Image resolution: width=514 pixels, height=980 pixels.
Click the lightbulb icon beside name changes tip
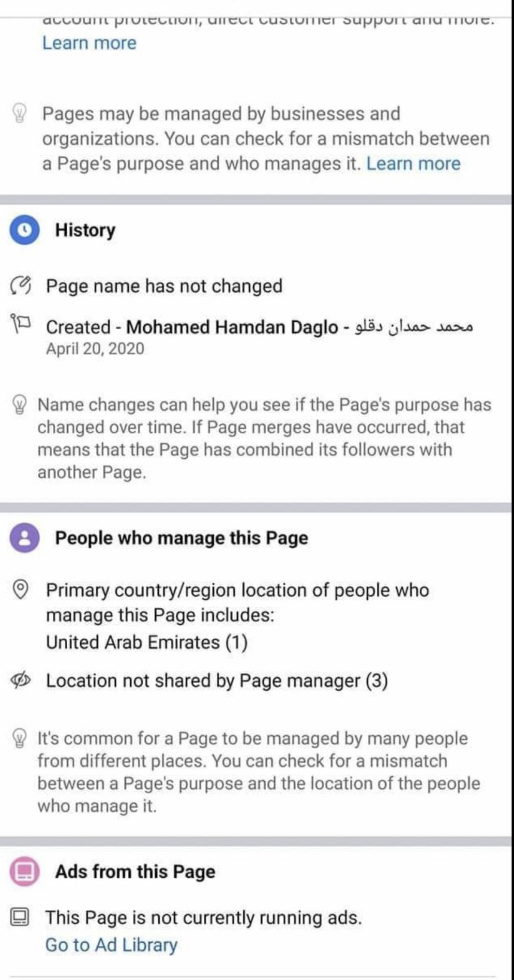[x=20, y=405]
